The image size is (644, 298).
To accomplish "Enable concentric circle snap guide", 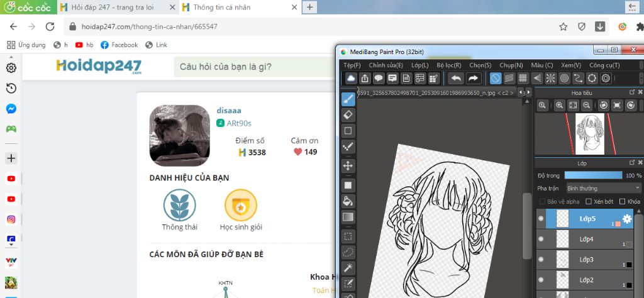I will 564,78.
